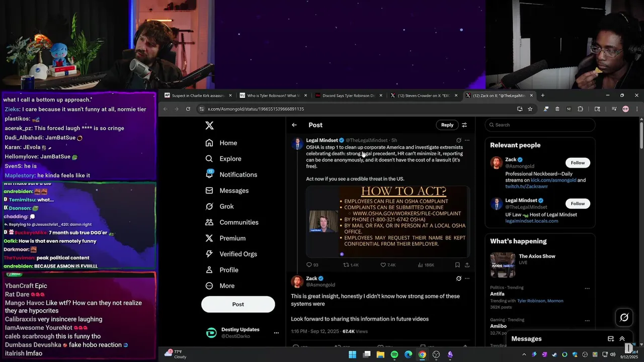The height and width of the screenshot is (362, 644).
Task: Open OBS Studio from taskbar
Action: (x=436, y=355)
